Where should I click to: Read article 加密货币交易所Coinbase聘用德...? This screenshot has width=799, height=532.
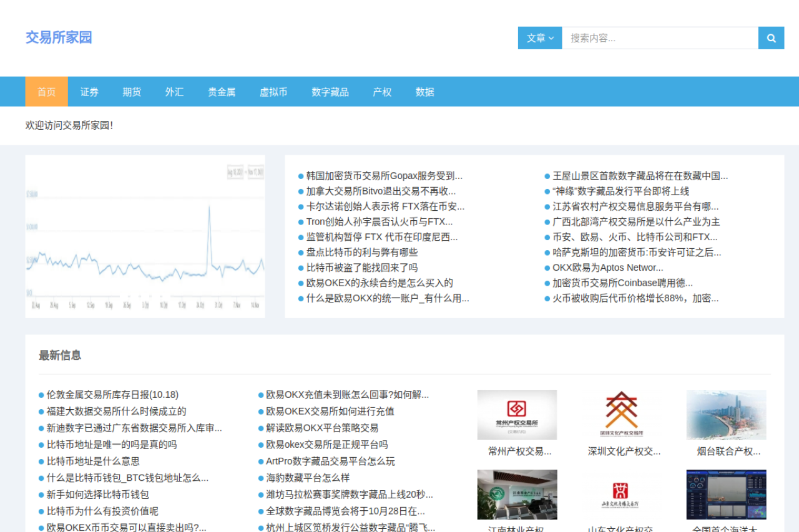(x=622, y=283)
